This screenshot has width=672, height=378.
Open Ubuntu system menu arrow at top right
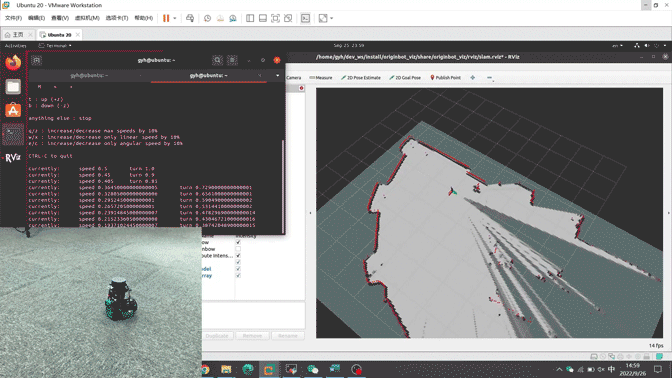tap(665, 45)
